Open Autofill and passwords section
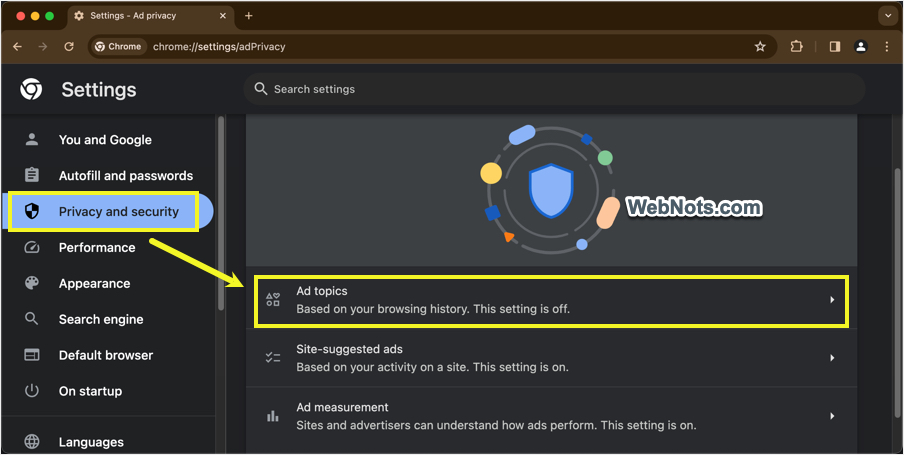904x455 pixels. [x=125, y=176]
